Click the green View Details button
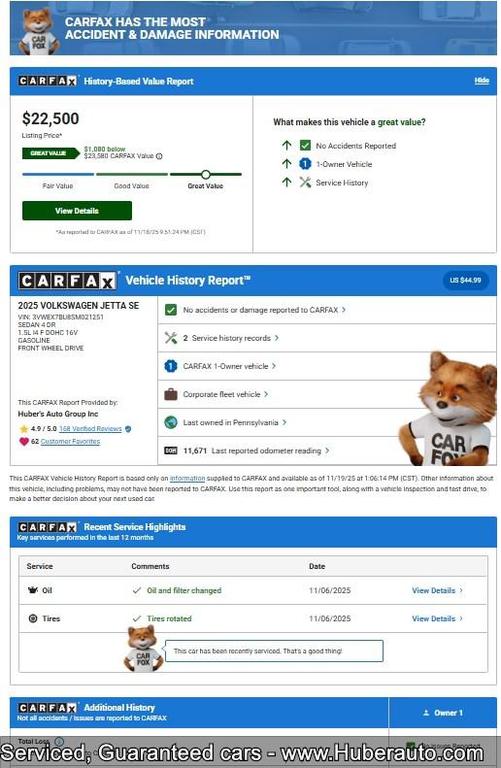The width and height of the screenshot is (501, 768). [x=77, y=211]
